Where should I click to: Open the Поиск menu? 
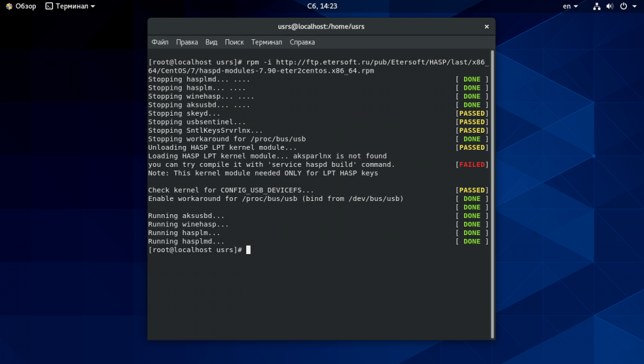[234, 42]
